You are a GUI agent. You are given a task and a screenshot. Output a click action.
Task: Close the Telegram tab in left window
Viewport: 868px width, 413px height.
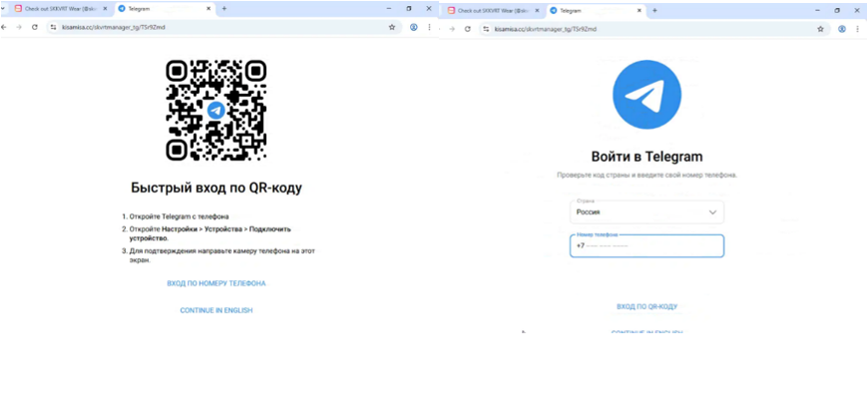pyautogui.click(x=209, y=9)
